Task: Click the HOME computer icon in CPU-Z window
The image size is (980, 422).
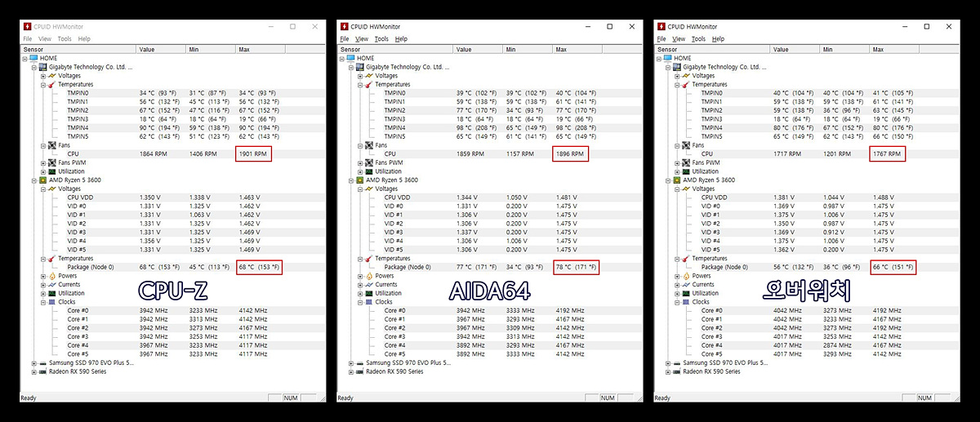Action: 33,58
